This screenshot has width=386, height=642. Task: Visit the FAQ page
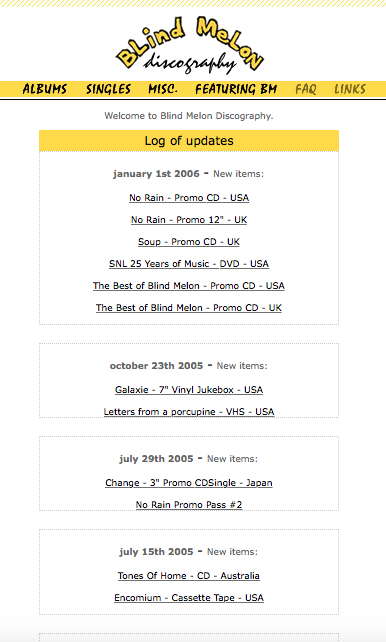306,89
